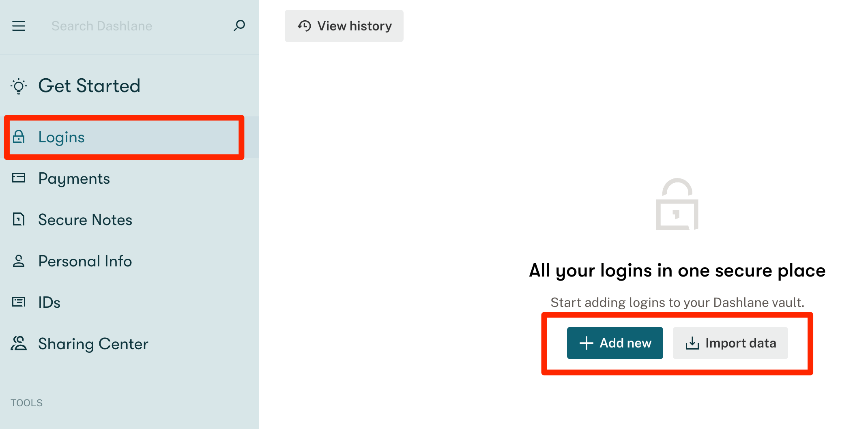Viewport: 868px width, 429px height.
Task: Click the plus icon on Add new
Action: click(587, 343)
